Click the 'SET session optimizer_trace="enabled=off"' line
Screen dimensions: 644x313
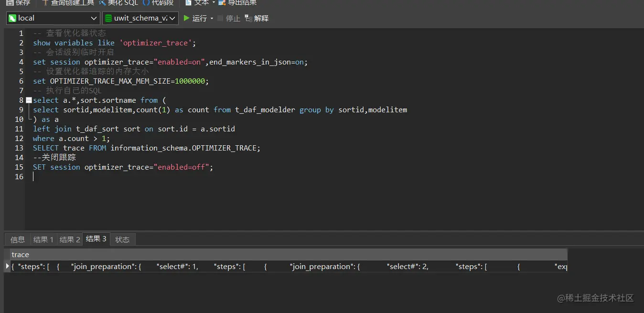pyautogui.click(x=123, y=167)
